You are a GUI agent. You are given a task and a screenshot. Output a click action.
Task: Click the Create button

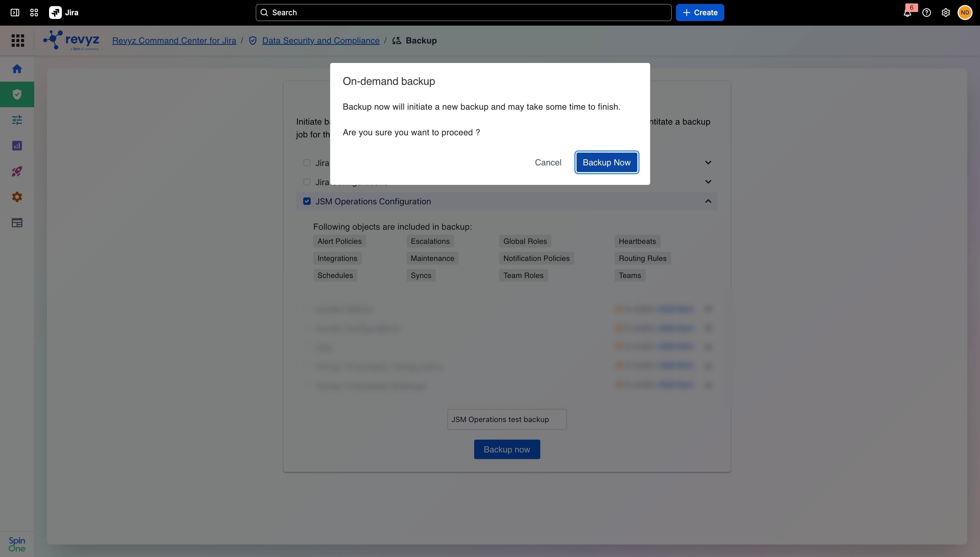point(700,13)
